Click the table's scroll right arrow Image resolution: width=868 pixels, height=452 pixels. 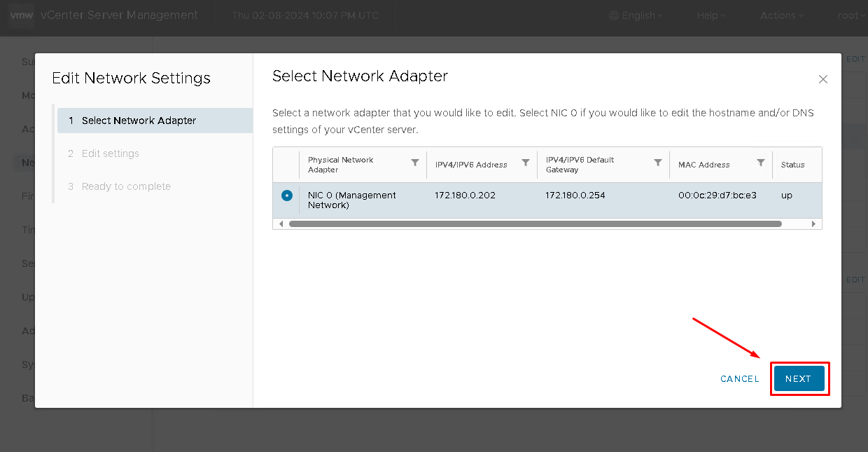click(814, 224)
